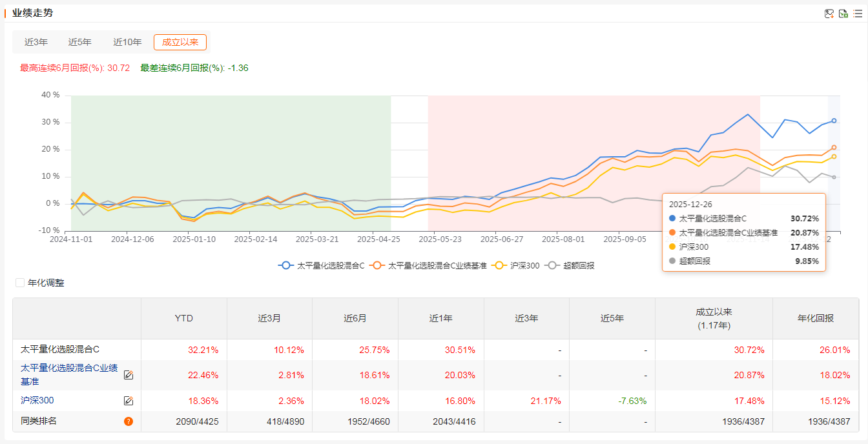The image size is (868, 444).
Task: Open the 太平量化选股混合C业绩基准 link
Action: [x=69, y=375]
